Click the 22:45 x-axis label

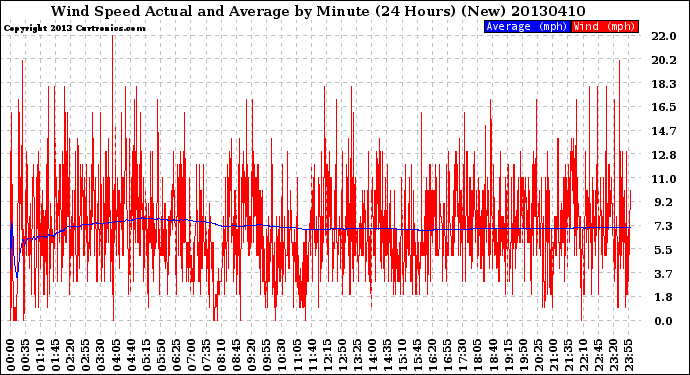(598, 355)
